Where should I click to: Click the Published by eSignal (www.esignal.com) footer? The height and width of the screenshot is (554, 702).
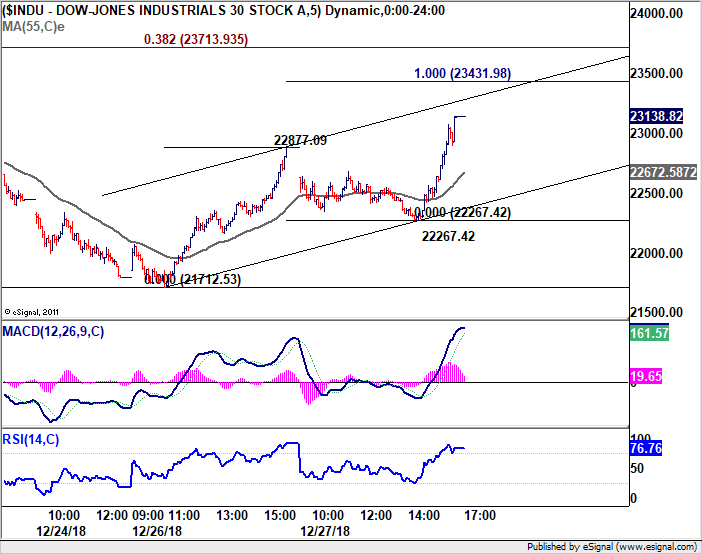tap(612, 547)
